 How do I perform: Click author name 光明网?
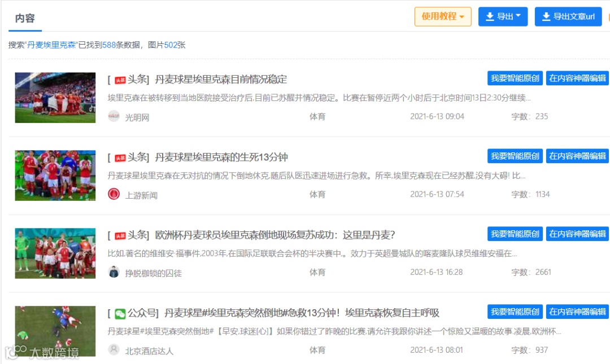137,117
